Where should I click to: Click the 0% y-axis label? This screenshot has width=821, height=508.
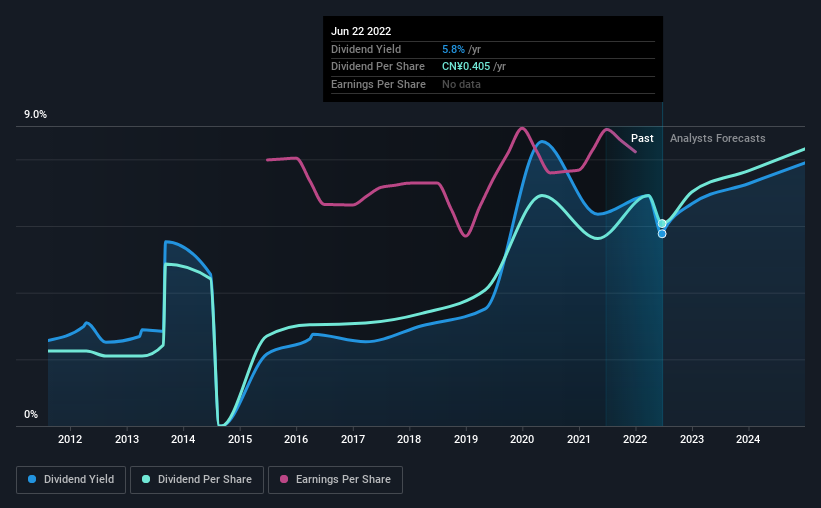[x=31, y=414]
